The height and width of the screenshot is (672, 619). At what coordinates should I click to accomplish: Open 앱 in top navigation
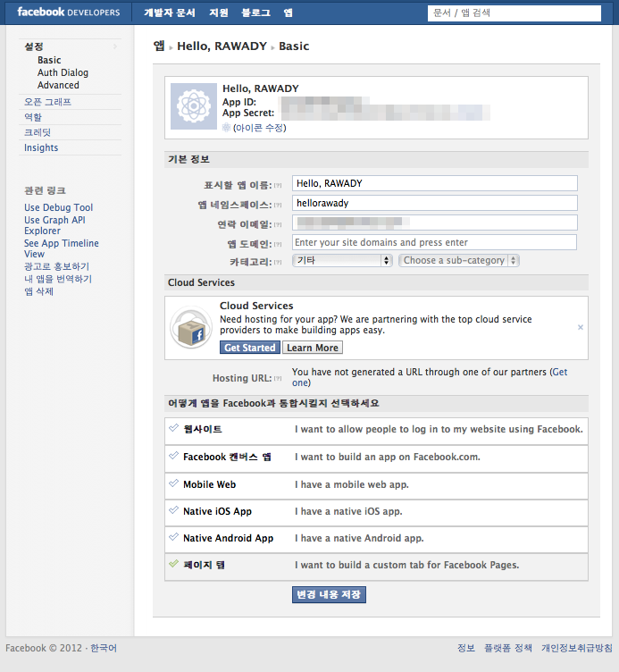tap(289, 13)
